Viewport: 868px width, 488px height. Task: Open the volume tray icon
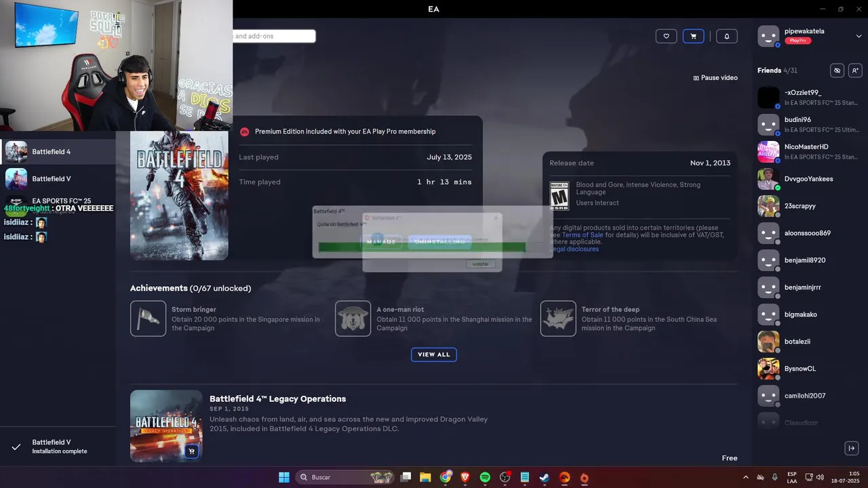pyautogui.click(x=820, y=477)
